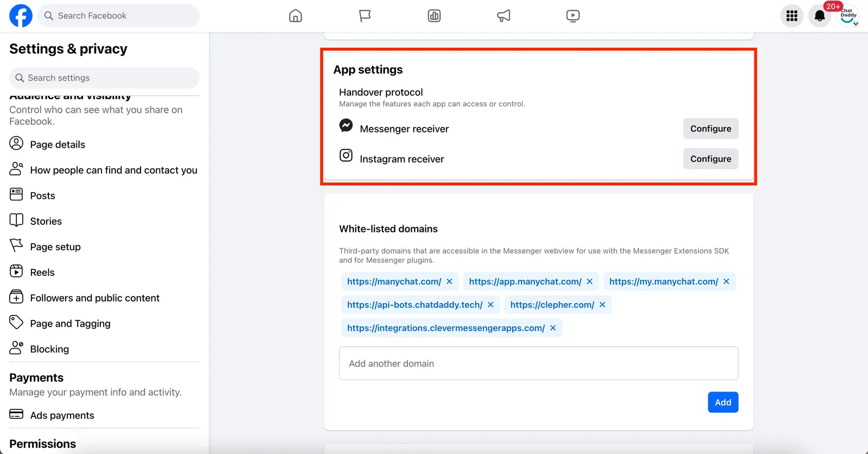
Task: Select Blocking in the sidebar
Action: (x=49, y=349)
